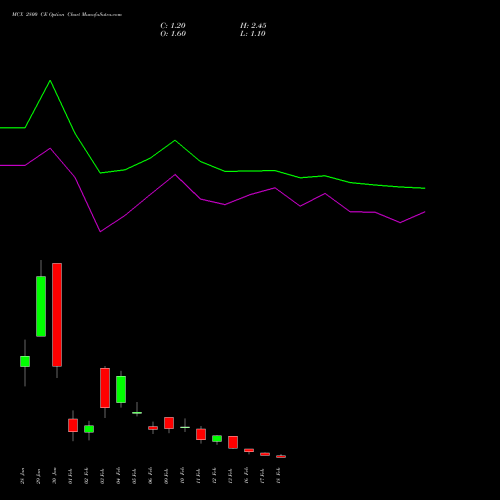Click the close value "C: 1.20"
500x500 pixels.
173,26
